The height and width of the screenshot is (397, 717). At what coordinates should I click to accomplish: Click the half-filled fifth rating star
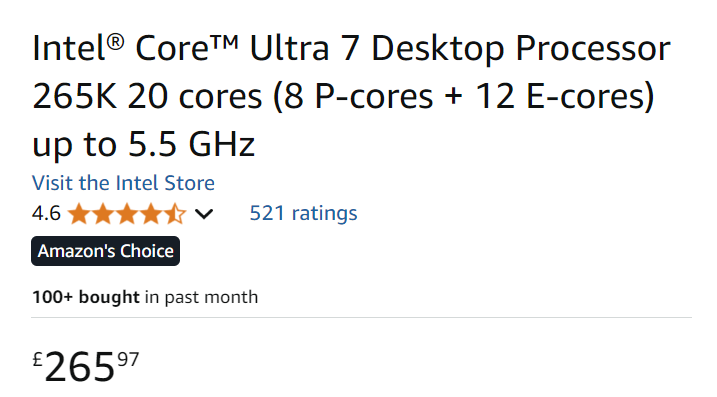click(x=175, y=214)
